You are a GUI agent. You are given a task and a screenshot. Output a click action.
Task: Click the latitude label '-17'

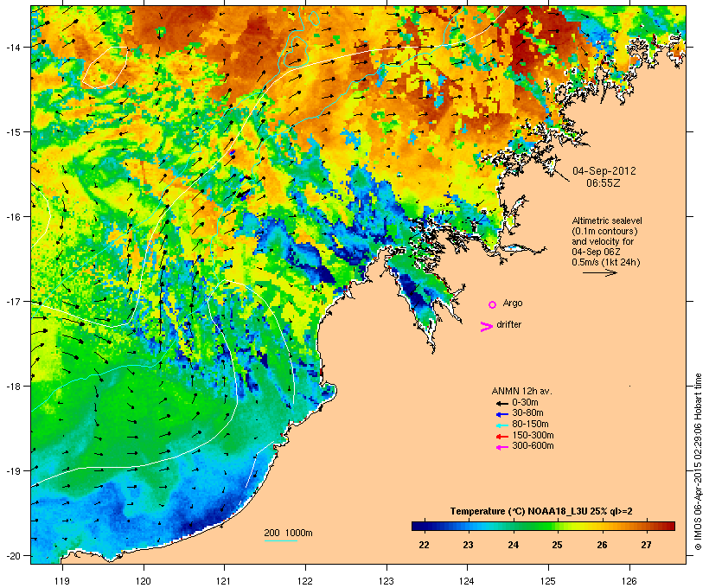point(12,301)
